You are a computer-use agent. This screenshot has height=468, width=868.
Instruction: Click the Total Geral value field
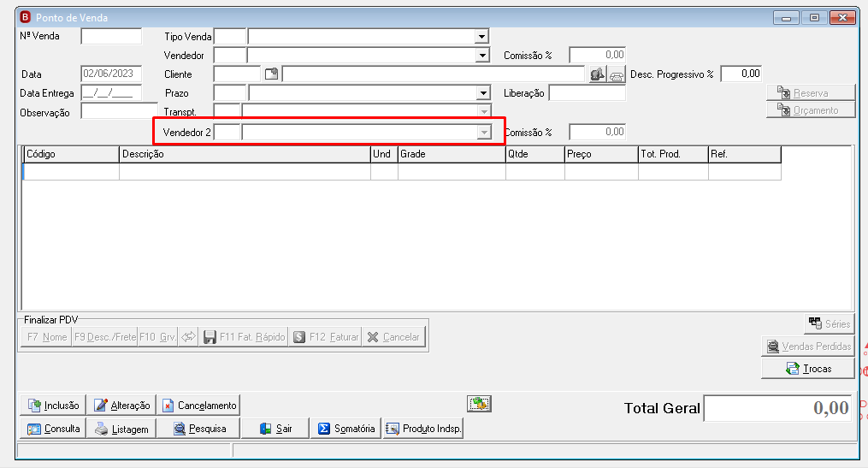(x=777, y=408)
